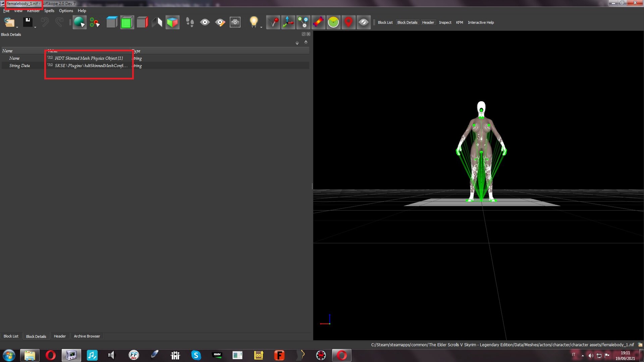644x362 pixels.
Task: Open the View menu
Action: tap(18, 11)
